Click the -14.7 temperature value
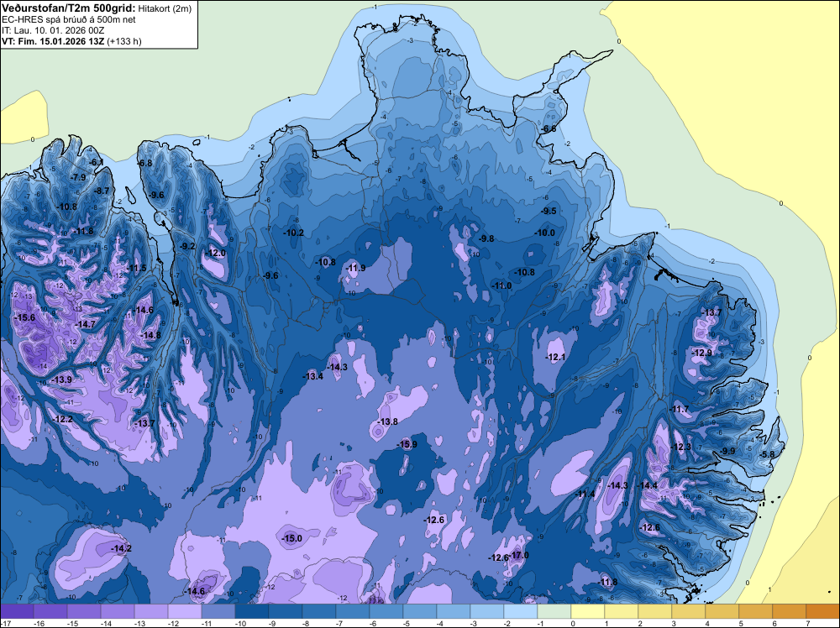 86,324
